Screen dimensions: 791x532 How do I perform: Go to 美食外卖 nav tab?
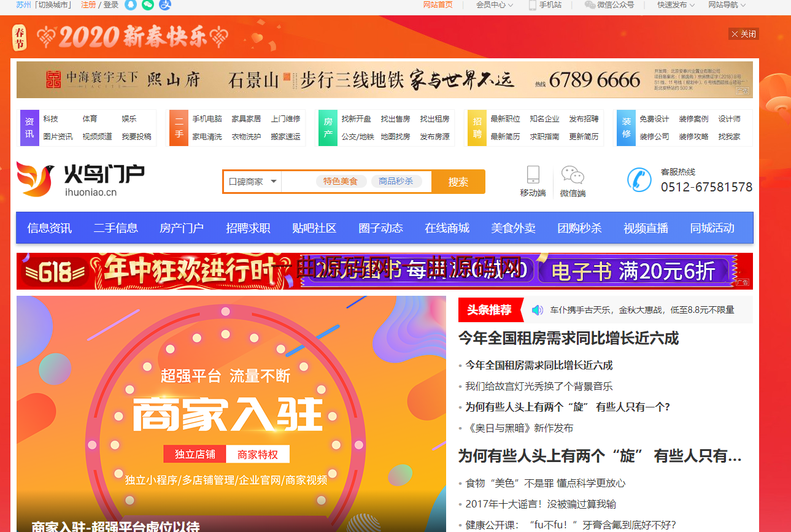click(513, 228)
